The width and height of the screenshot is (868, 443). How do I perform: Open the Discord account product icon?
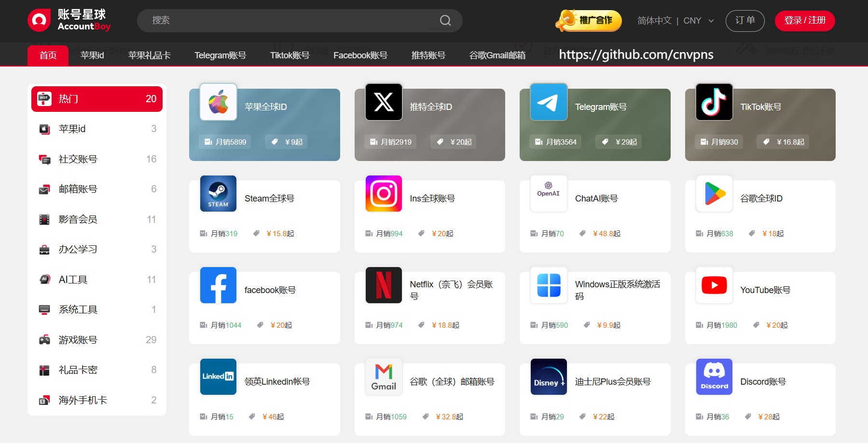click(714, 376)
